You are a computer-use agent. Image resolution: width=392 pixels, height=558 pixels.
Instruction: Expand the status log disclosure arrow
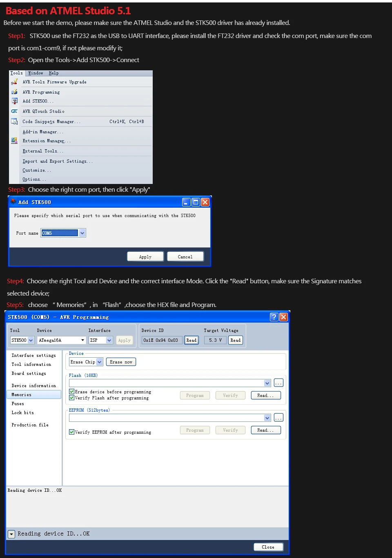11,534
